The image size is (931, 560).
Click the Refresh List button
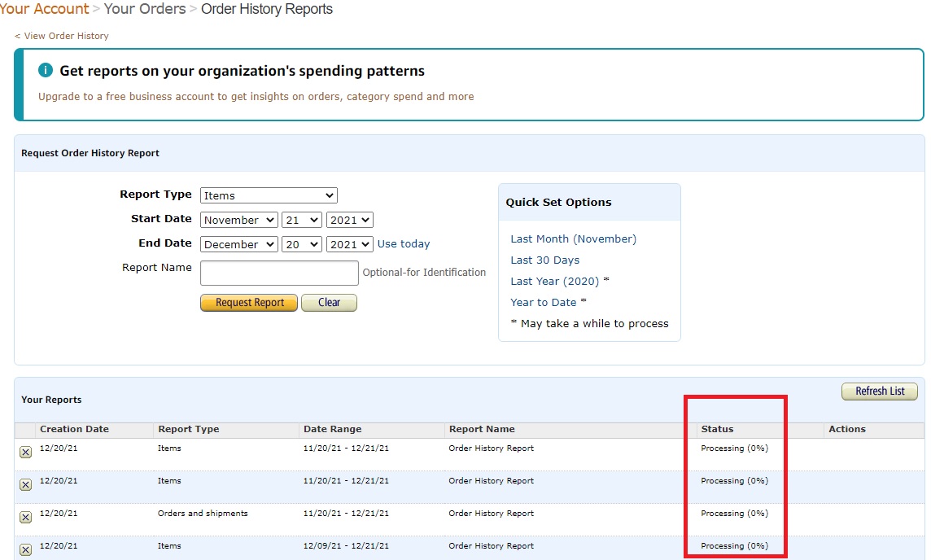coord(879,392)
